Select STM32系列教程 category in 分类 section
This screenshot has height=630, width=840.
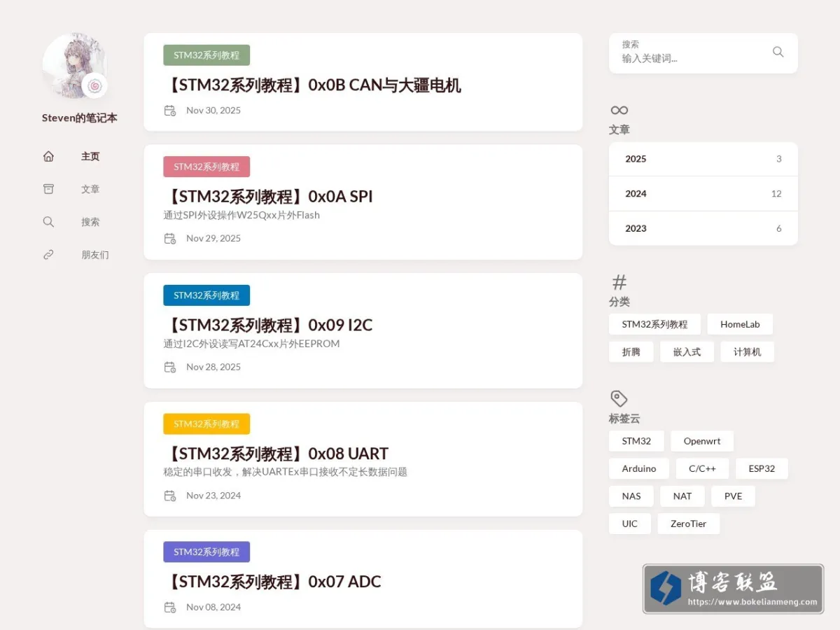tap(654, 324)
